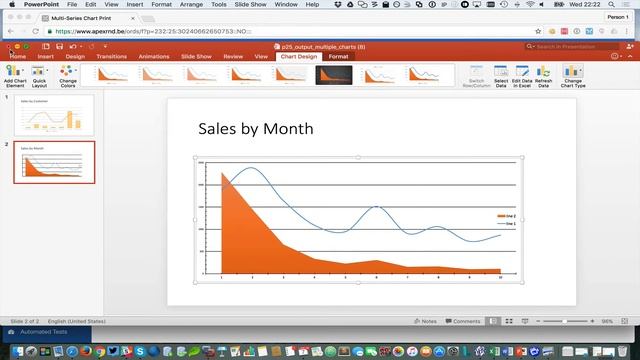
Task: Switch to the Home ribbon tab
Action: pos(18,57)
